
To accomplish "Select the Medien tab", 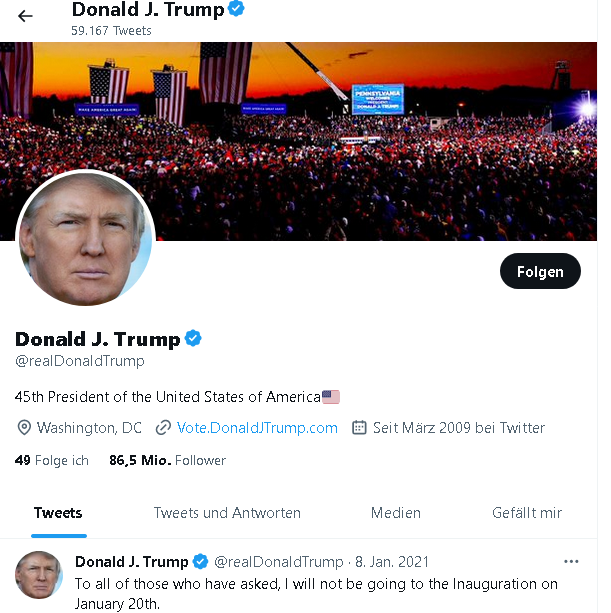I will pyautogui.click(x=396, y=513).
